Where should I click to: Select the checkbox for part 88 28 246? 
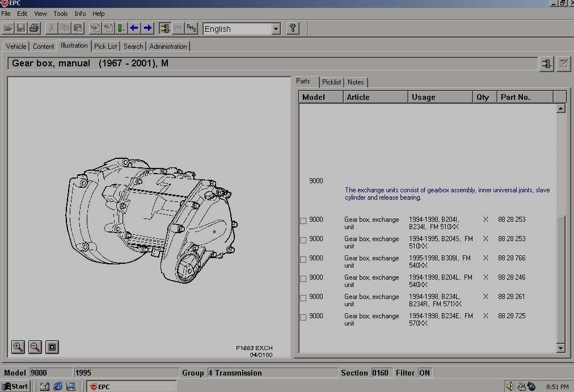303,279
